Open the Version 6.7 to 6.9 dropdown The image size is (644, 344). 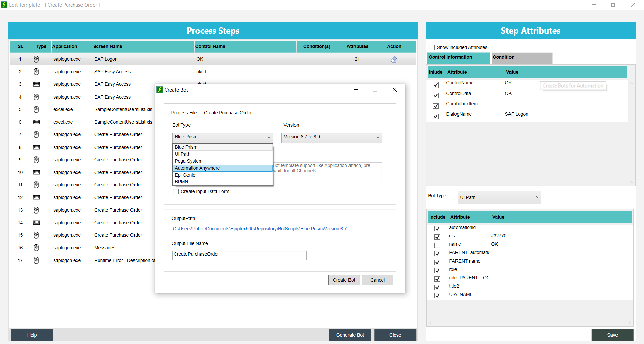[x=331, y=137]
